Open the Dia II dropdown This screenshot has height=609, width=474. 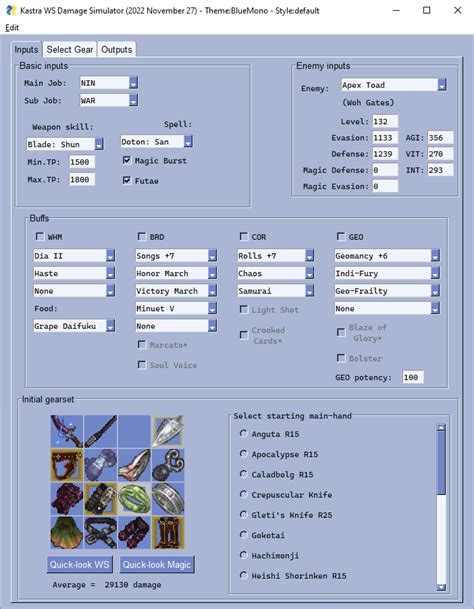pos(74,256)
